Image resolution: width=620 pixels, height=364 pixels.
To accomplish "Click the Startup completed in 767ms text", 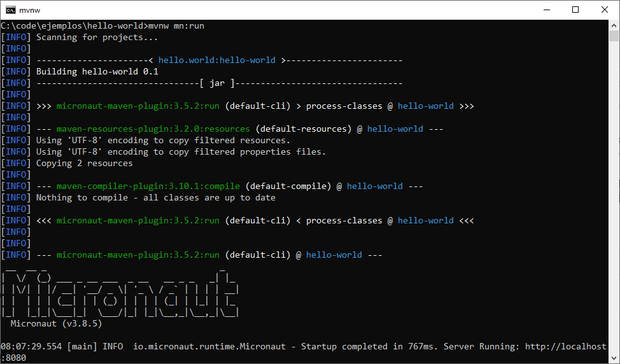I will pyautogui.click(x=369, y=346).
